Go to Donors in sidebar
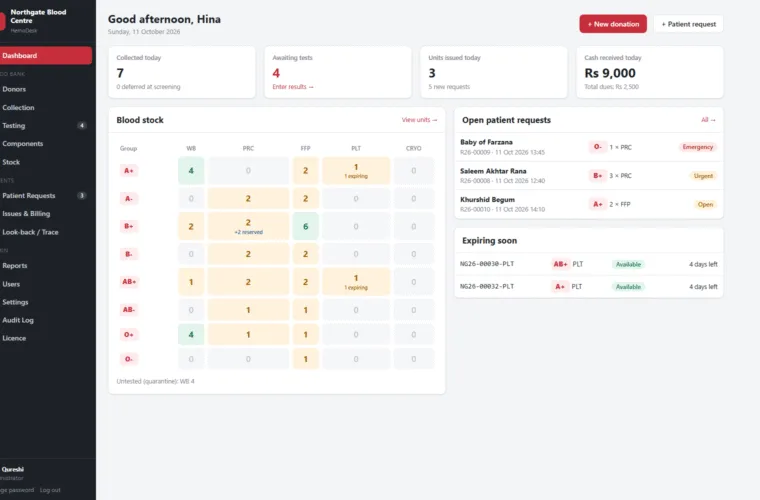This screenshot has width=760, height=500. point(45,89)
